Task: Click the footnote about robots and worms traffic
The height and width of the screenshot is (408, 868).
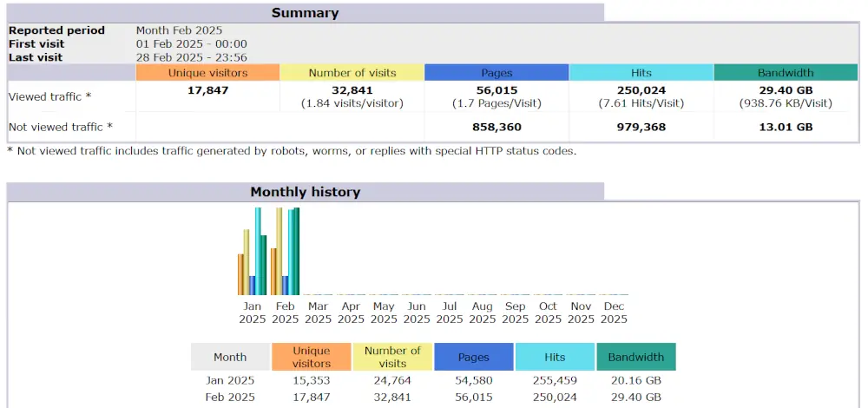Action: [x=292, y=150]
